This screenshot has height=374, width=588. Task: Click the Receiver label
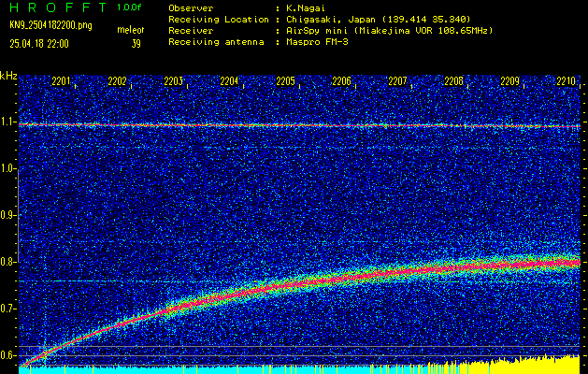[191, 31]
